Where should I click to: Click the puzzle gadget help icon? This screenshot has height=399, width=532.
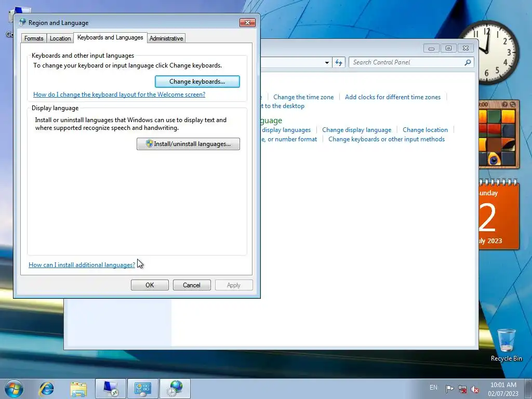(504, 104)
